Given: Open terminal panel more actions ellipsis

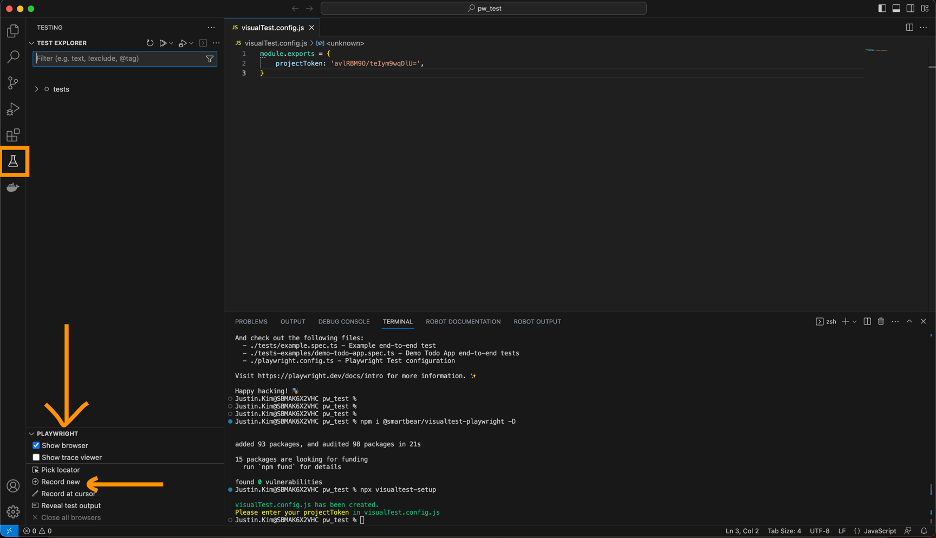Looking at the screenshot, I should (895, 321).
